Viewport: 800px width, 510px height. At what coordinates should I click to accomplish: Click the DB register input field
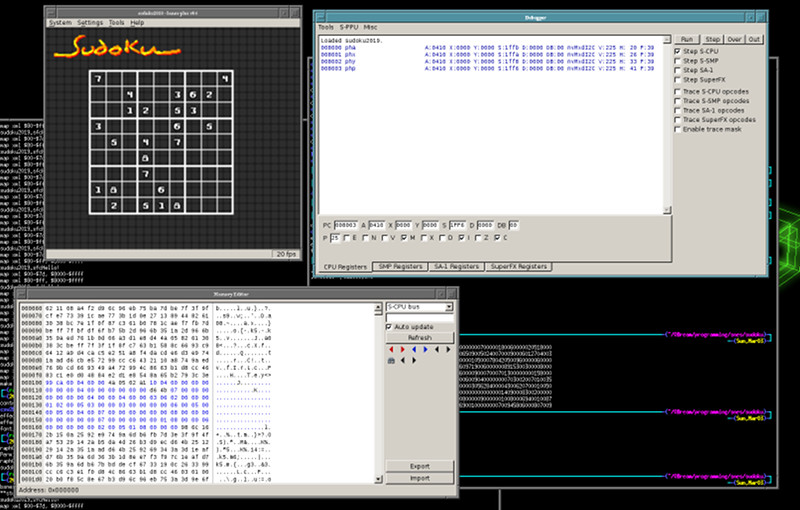513,225
